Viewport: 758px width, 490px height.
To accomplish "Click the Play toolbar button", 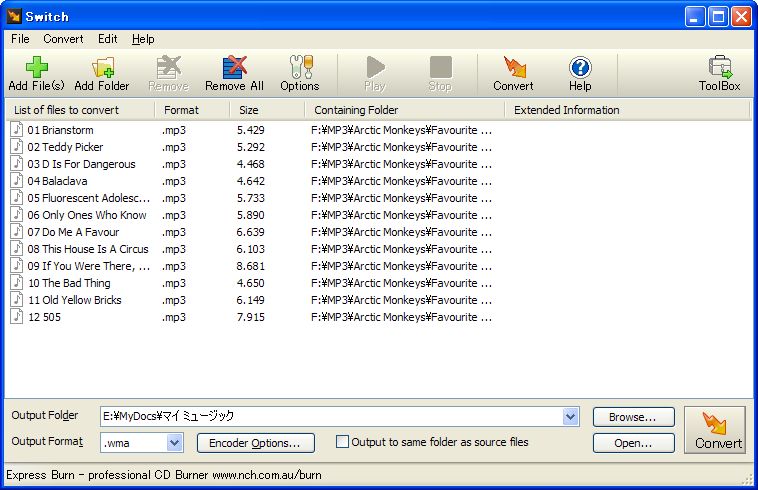I will click(x=375, y=73).
